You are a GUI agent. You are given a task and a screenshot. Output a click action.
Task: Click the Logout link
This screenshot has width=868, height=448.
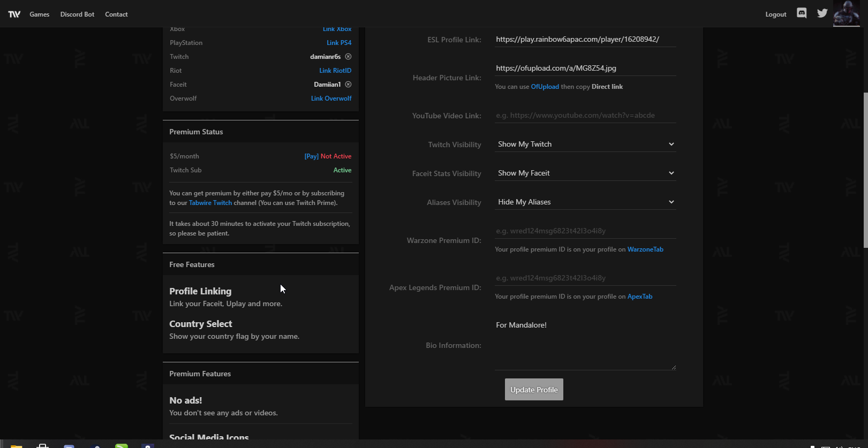[x=775, y=14]
